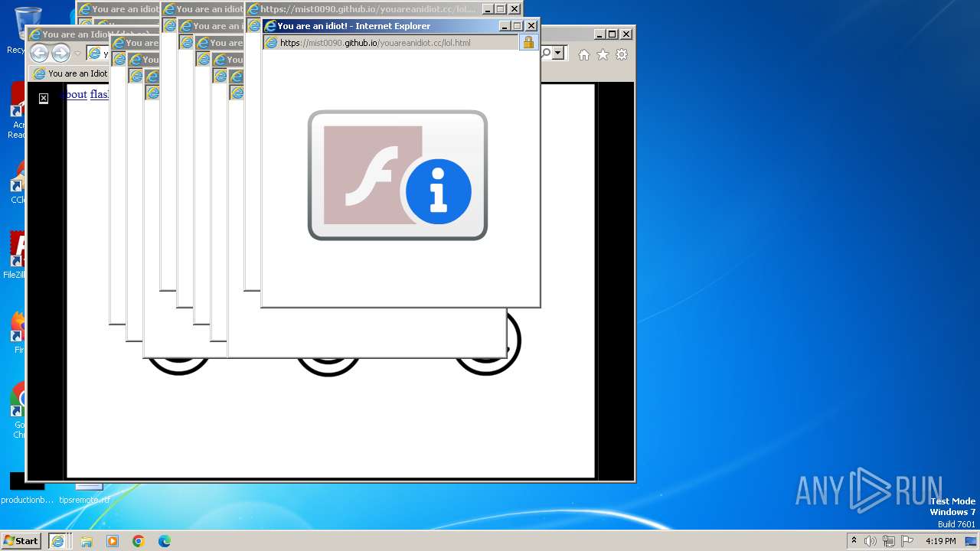Show hidden tray icons arrow
Viewport: 980px width, 551px height.
coord(854,540)
